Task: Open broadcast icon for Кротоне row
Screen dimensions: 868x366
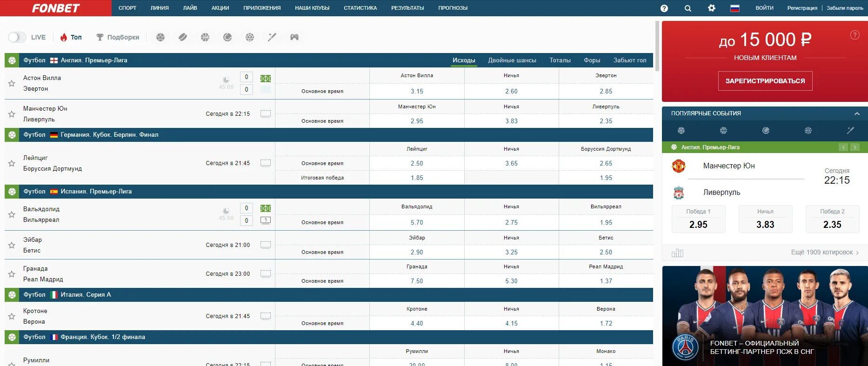Action: pyautogui.click(x=266, y=316)
